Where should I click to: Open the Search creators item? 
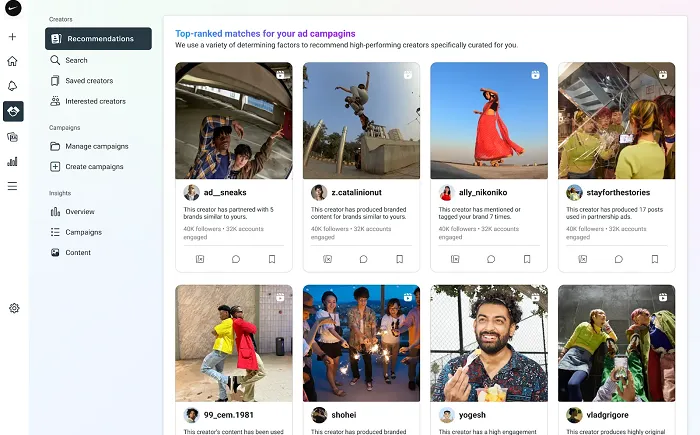pos(77,60)
